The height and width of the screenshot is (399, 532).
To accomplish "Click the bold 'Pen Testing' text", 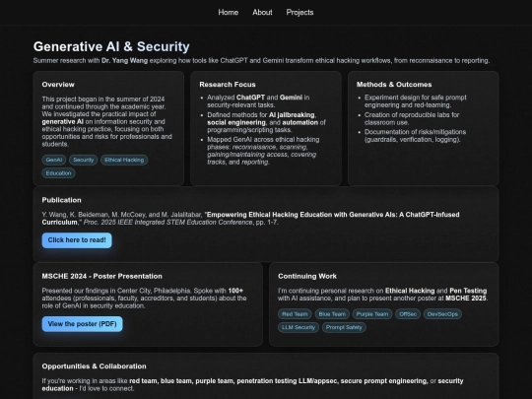I will pos(468,291).
